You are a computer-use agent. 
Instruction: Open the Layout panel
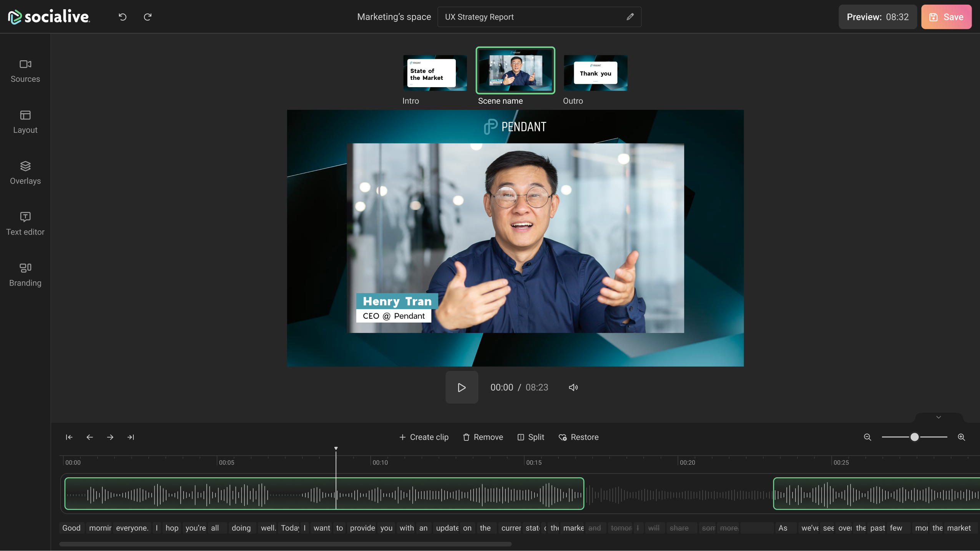pyautogui.click(x=25, y=122)
